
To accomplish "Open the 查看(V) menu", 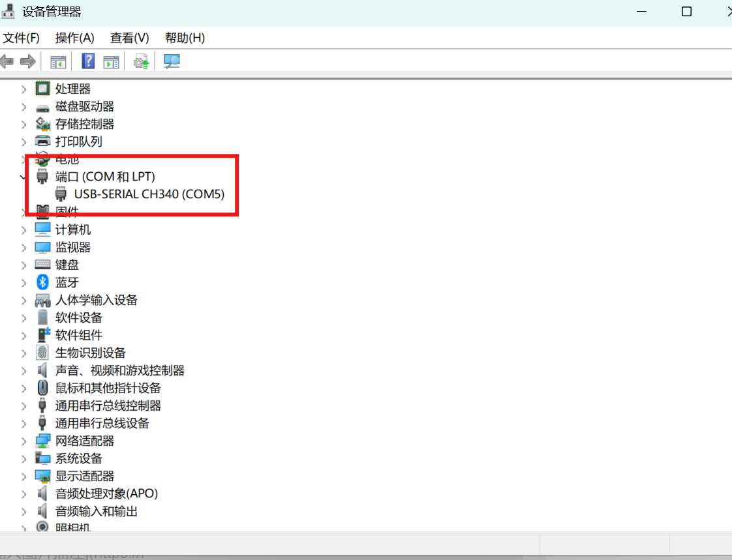I will [129, 38].
